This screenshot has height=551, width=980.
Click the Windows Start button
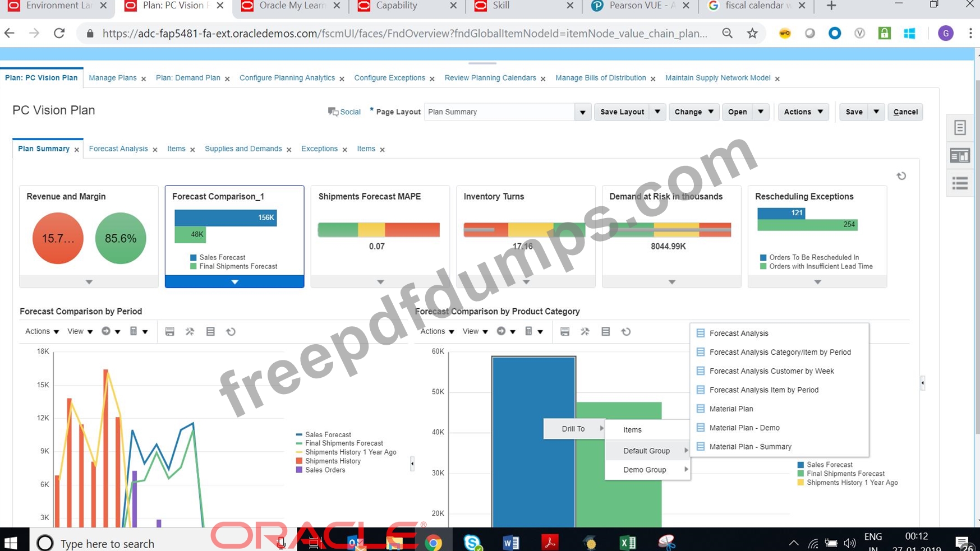pyautogui.click(x=11, y=543)
